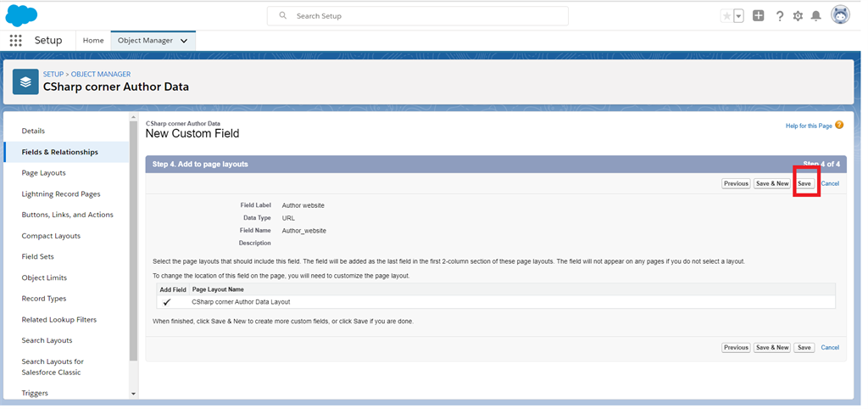Click the top Previous button
The image size is (868, 409).
[x=736, y=183]
